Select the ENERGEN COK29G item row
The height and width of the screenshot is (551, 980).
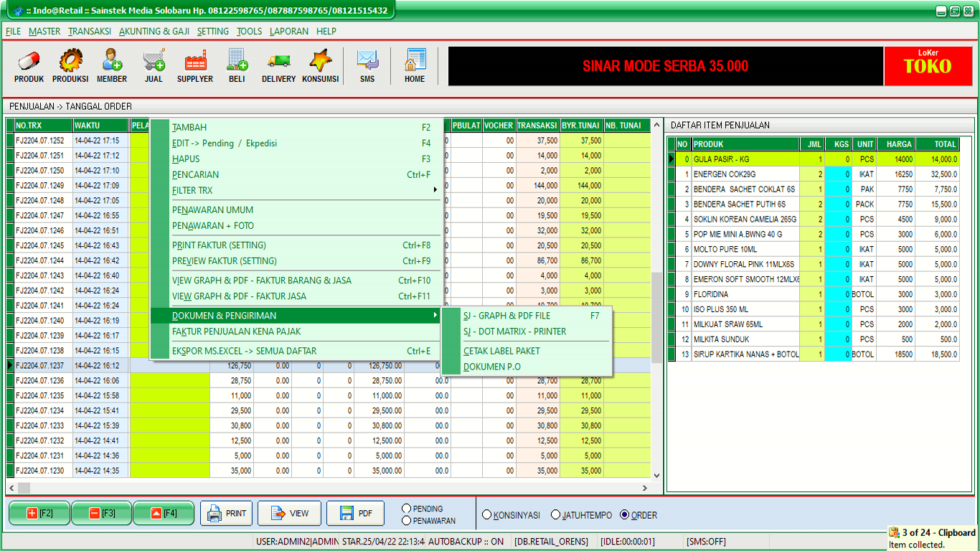pos(745,174)
